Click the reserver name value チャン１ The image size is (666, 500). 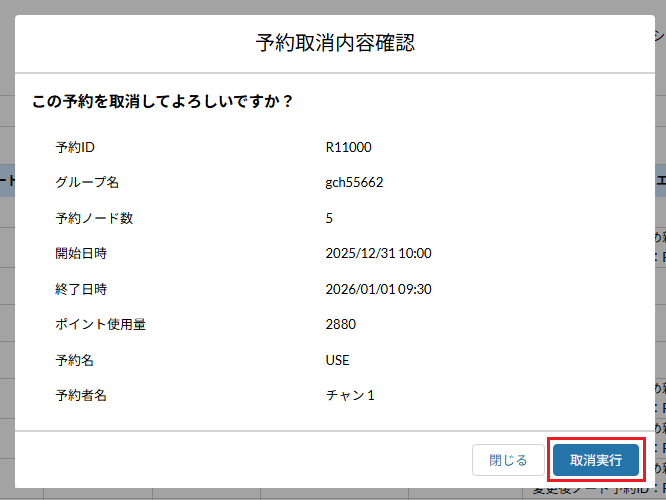coord(350,395)
